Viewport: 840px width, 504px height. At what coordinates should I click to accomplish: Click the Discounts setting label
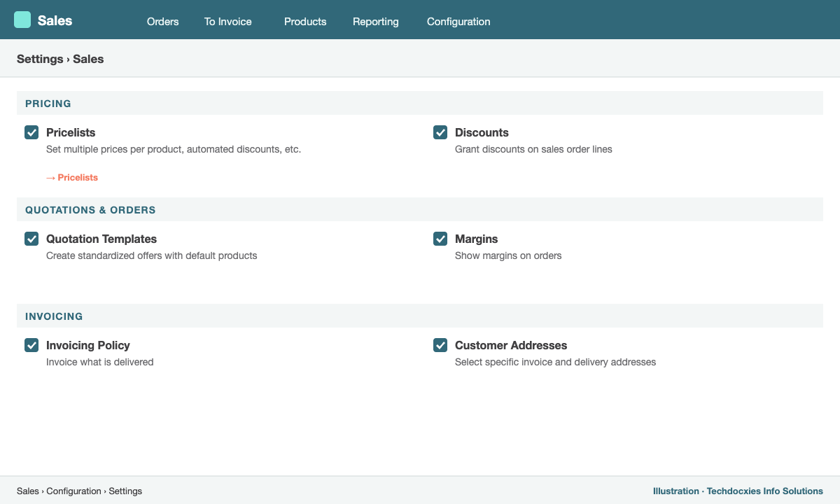pos(482,132)
